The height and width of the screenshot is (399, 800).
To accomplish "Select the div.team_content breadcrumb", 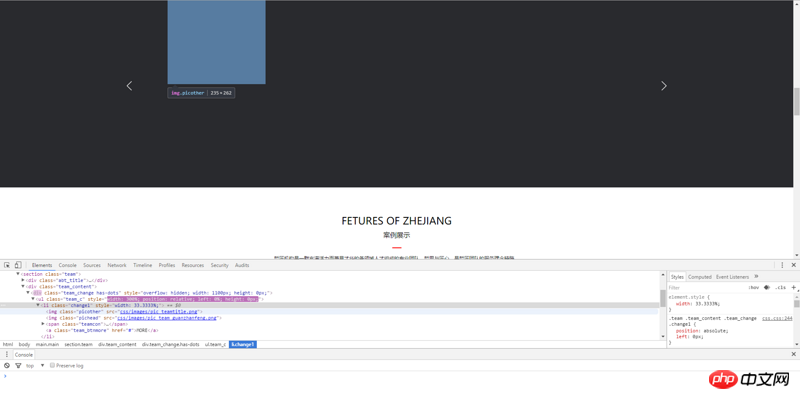I will pos(117,344).
